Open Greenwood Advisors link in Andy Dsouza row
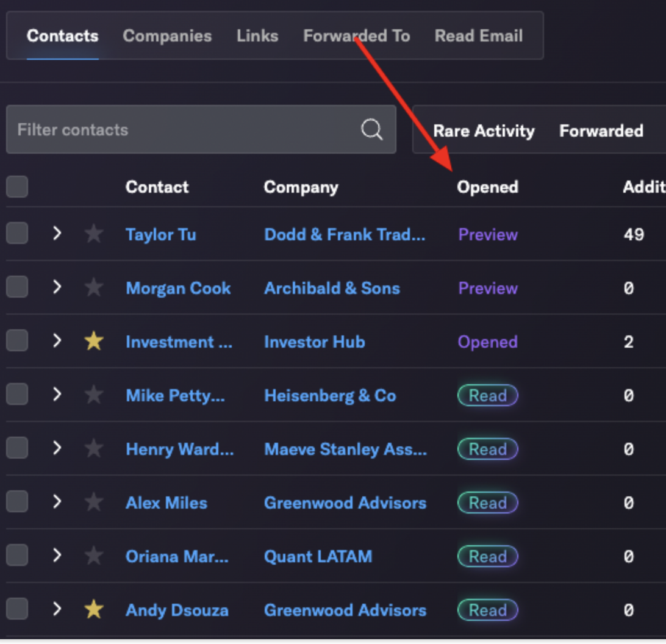The image size is (666, 644). click(x=345, y=610)
